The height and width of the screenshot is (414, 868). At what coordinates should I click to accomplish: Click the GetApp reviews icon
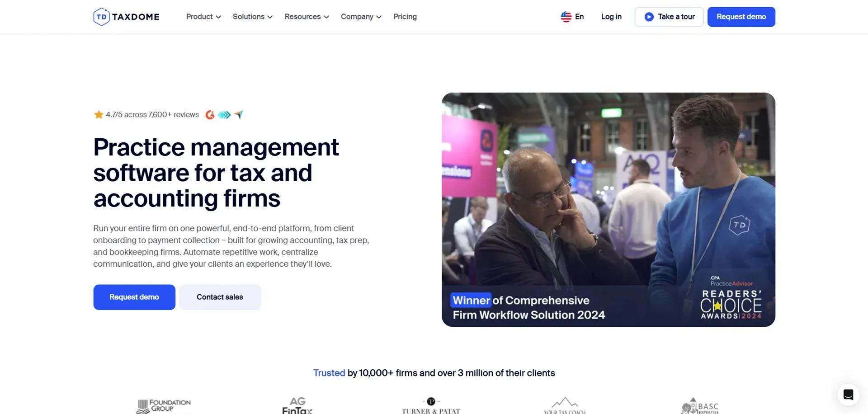pos(239,115)
